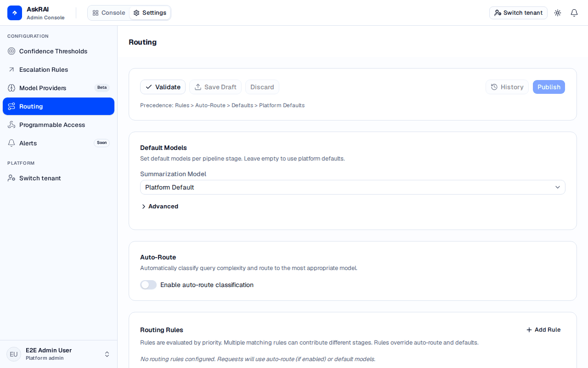The height and width of the screenshot is (368, 588).
Task: Open the Summarization Model dropdown
Action: click(353, 187)
